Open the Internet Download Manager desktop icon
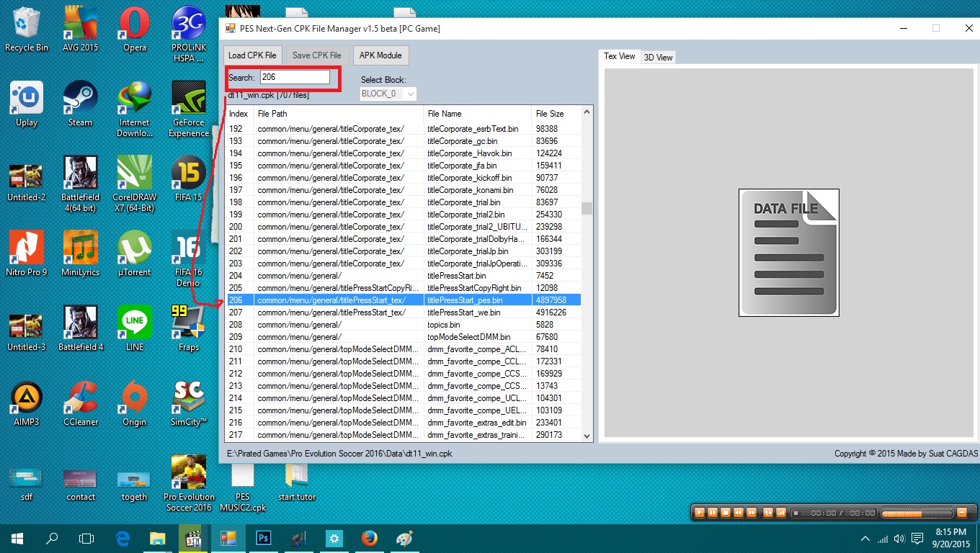The image size is (980, 553). [x=135, y=109]
